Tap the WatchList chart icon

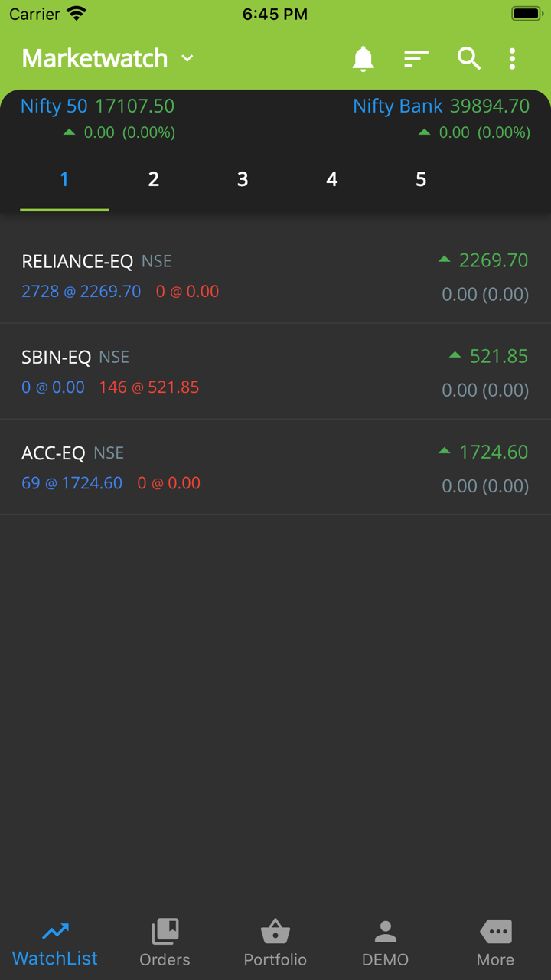(55, 932)
